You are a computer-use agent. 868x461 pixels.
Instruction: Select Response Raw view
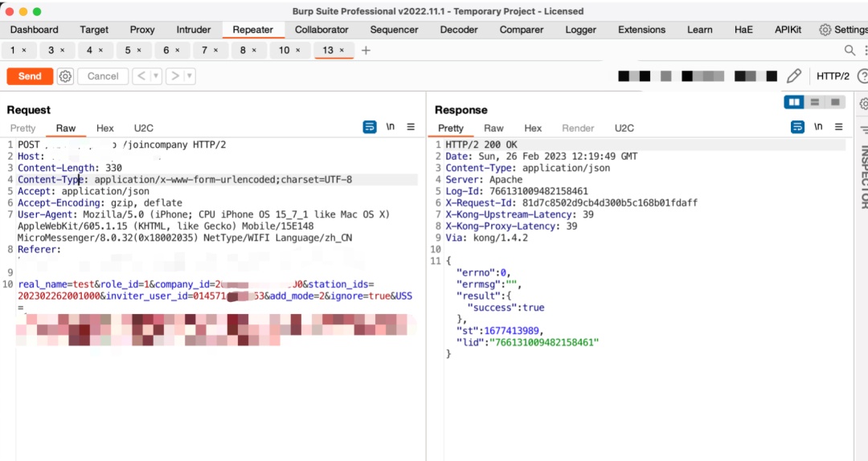click(493, 129)
